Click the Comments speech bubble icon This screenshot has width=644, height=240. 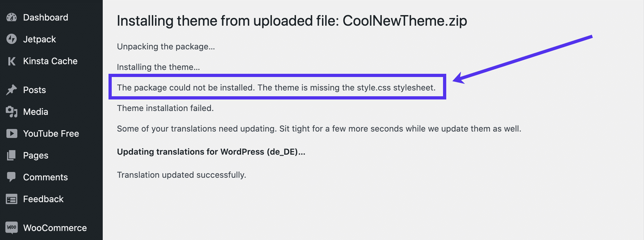12,177
